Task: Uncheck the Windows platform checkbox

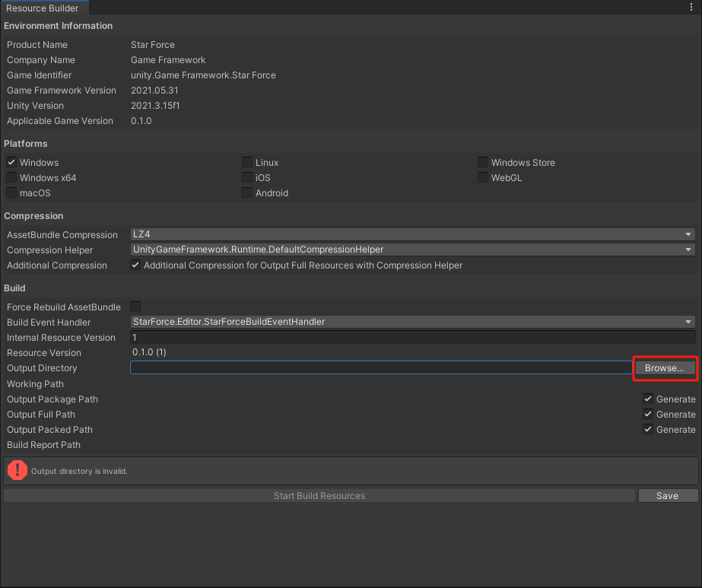Action: pyautogui.click(x=11, y=162)
